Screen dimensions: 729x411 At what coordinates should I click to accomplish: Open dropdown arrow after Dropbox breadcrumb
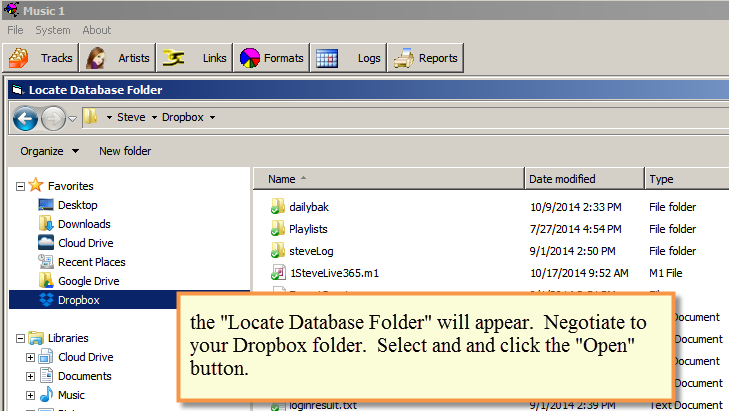click(212, 118)
